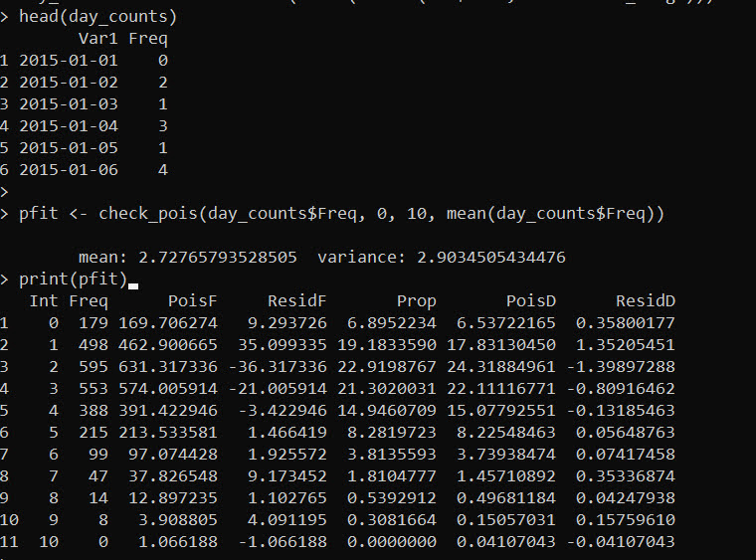
Task: Click the Var1 column header
Action: (97, 39)
